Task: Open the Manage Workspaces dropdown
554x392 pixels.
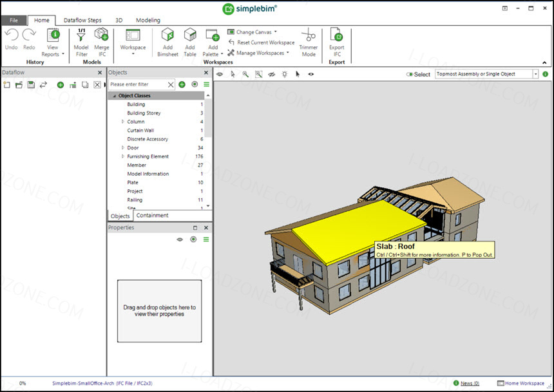Action: [258, 53]
